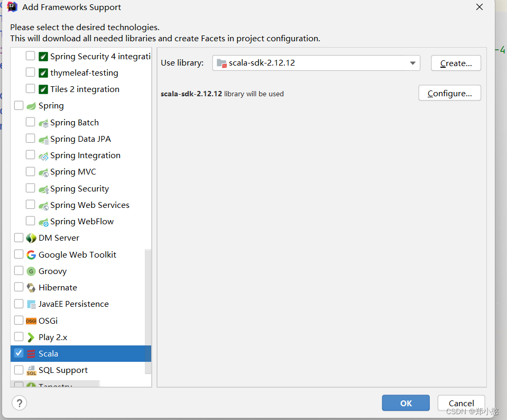Click the Tiles 2 integration icon
Viewport: 507px width, 420px height.
43,89
